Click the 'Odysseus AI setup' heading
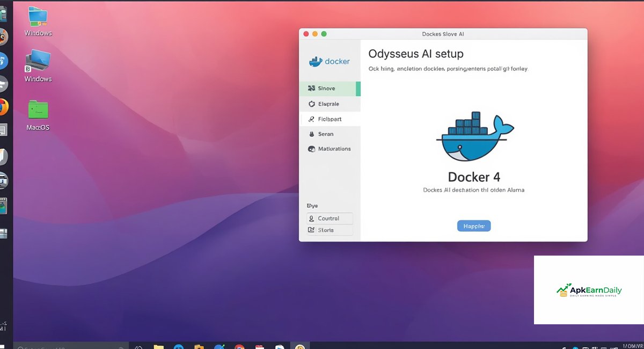This screenshot has width=644, height=349. (415, 54)
